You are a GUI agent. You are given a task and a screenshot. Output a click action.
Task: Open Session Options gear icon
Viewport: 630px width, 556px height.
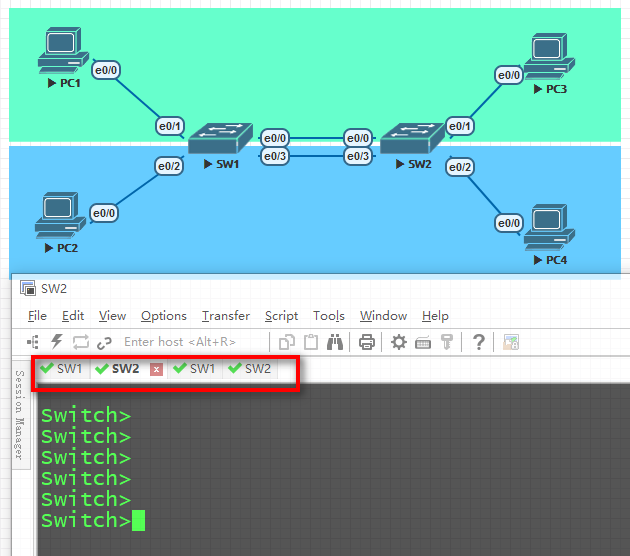point(399,342)
